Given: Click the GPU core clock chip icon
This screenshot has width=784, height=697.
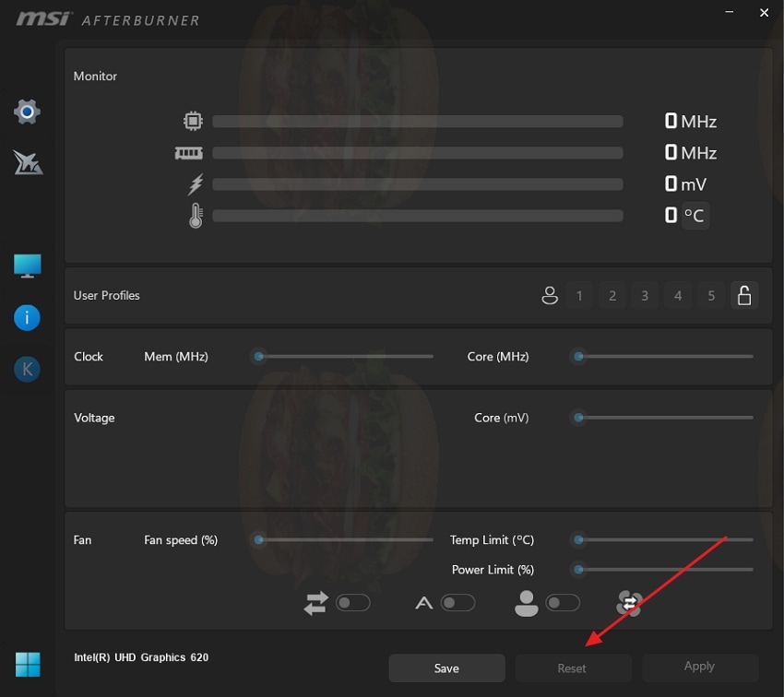Looking at the screenshot, I should tap(193, 121).
